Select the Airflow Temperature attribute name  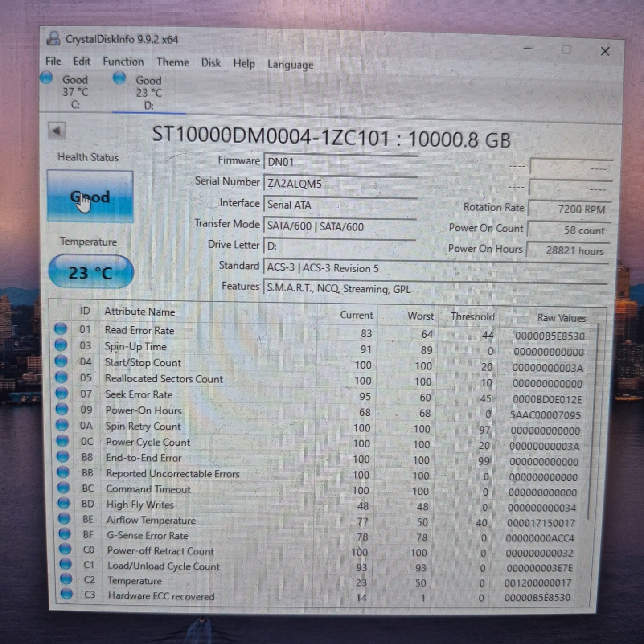click(x=151, y=520)
